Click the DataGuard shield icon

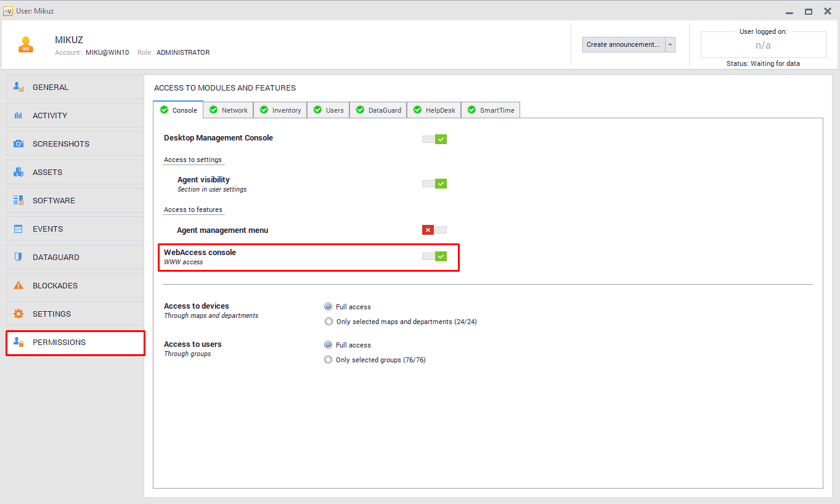[18, 257]
